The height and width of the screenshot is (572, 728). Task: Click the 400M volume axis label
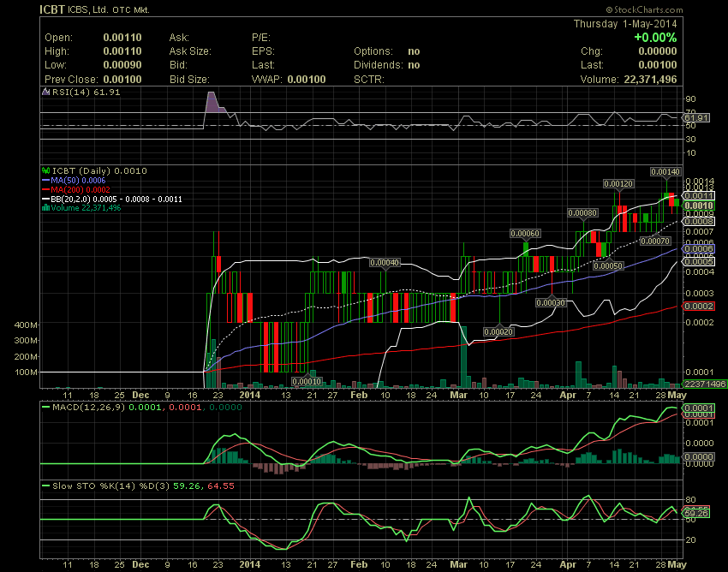26,325
